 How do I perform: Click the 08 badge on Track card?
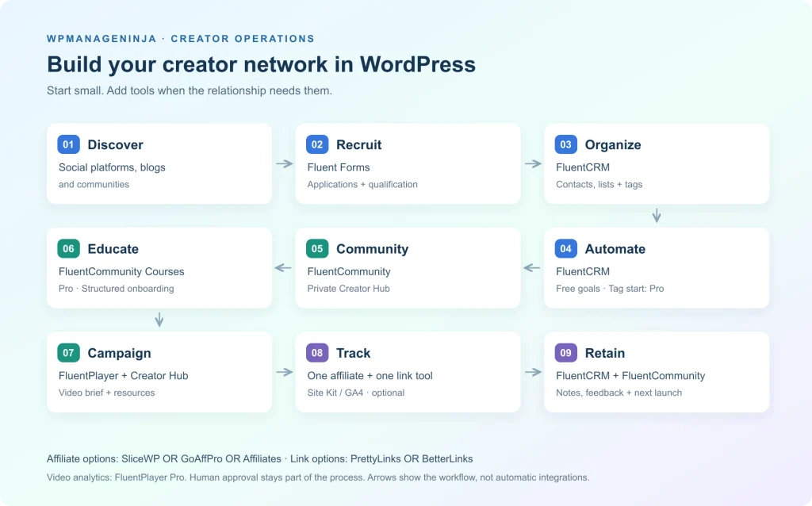[317, 353]
